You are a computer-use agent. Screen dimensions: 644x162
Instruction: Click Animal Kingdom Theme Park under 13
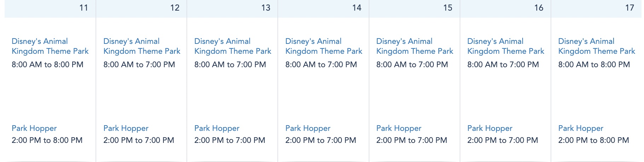coord(232,46)
